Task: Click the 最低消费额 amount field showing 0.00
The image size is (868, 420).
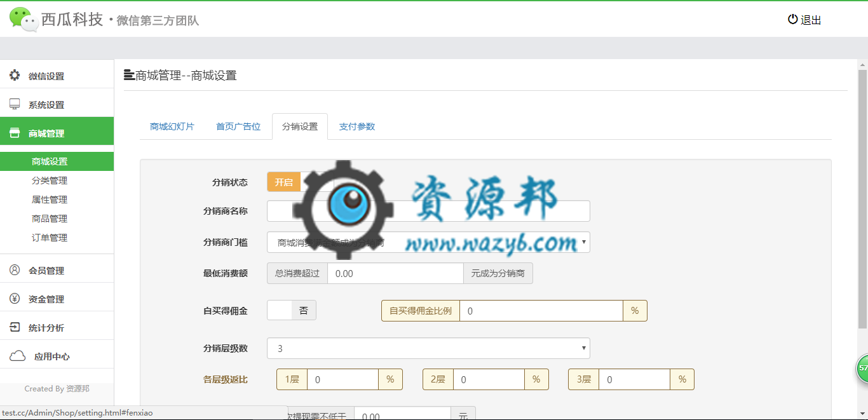Action: coord(395,273)
